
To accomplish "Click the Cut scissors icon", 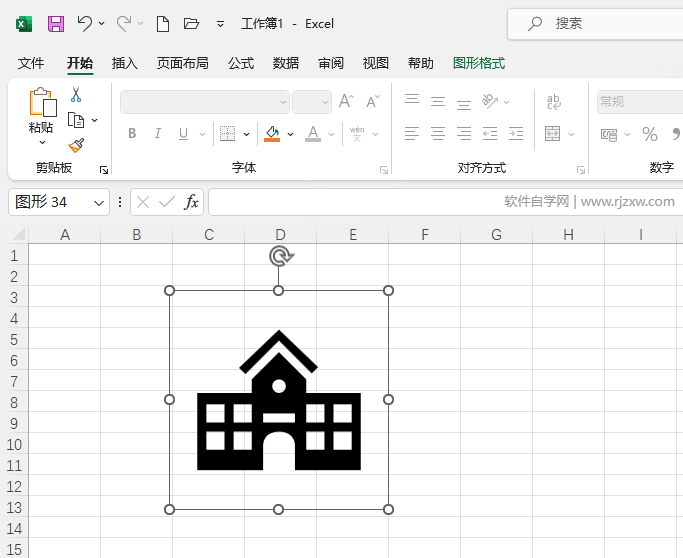I will point(76,94).
